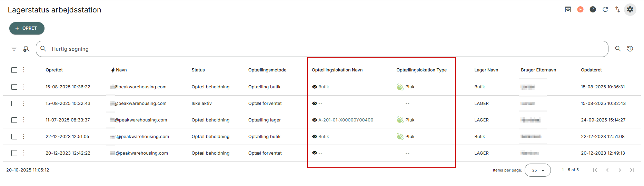Open the Items per page dropdown
This screenshot has height=186, width=644.
(537, 170)
